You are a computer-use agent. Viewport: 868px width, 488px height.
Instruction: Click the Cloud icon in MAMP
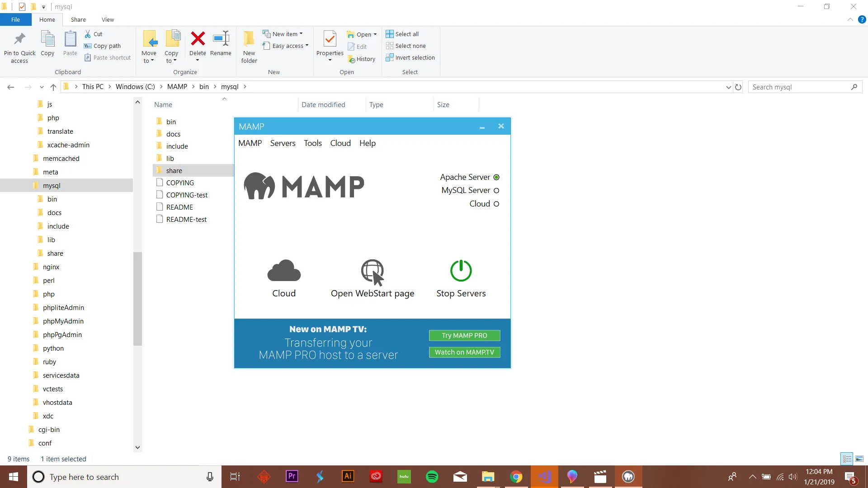pyautogui.click(x=284, y=271)
